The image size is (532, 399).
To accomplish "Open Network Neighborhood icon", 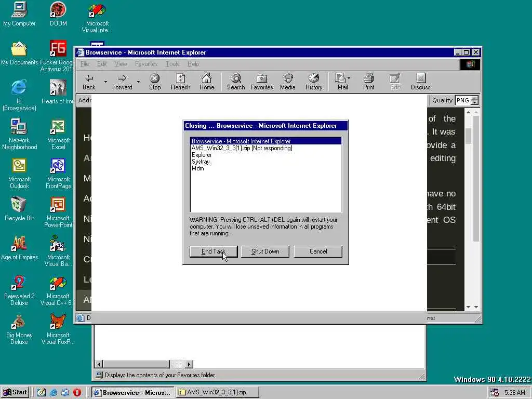I will pyautogui.click(x=19, y=135).
